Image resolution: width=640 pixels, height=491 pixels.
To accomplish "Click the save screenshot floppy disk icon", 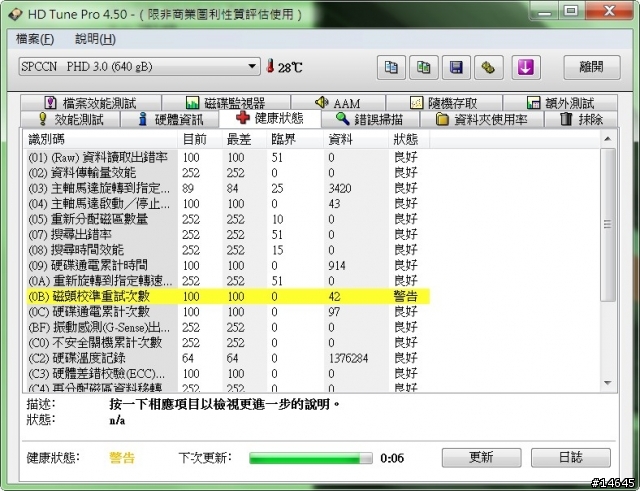I will click(x=456, y=67).
